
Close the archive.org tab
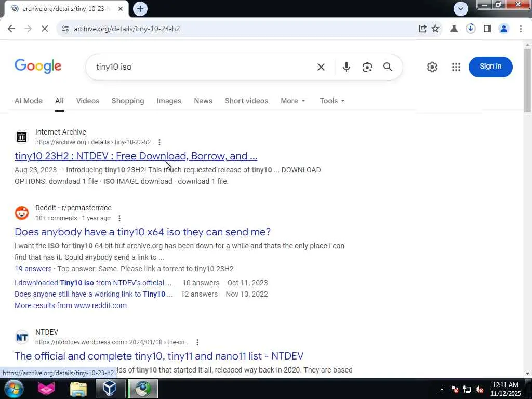[121, 9]
